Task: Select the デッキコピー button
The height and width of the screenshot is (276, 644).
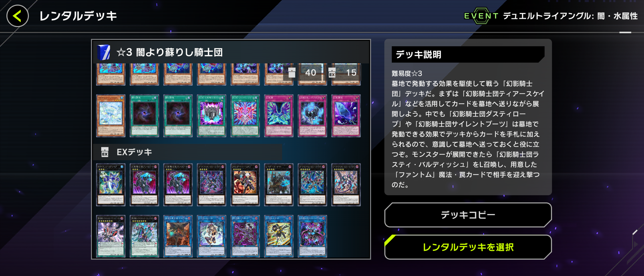Action: tap(468, 215)
